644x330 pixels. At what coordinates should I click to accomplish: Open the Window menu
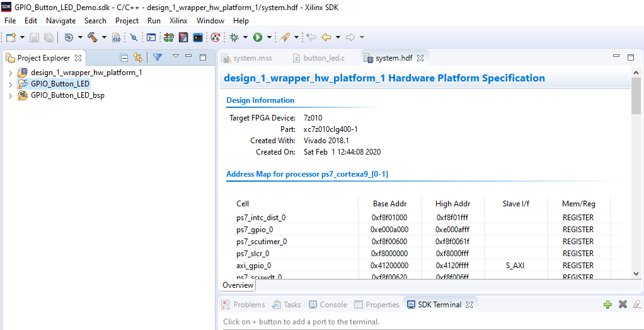coord(210,21)
